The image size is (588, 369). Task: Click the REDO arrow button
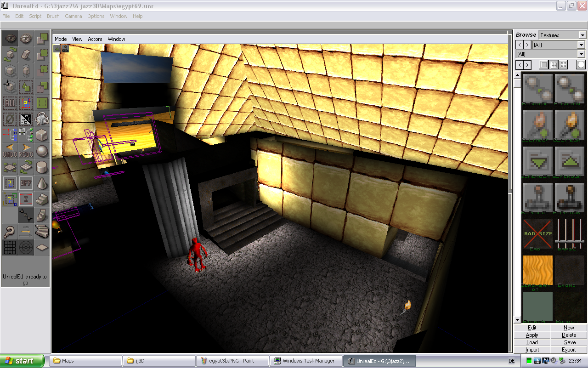tap(26, 151)
